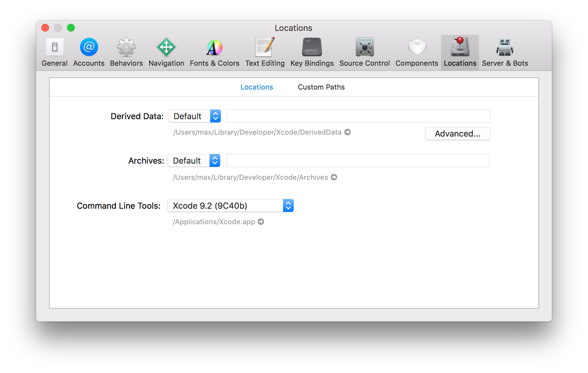The height and width of the screenshot is (373, 588).
Task: Reveal the Archives folder via arrow icon
Action: pyautogui.click(x=334, y=177)
